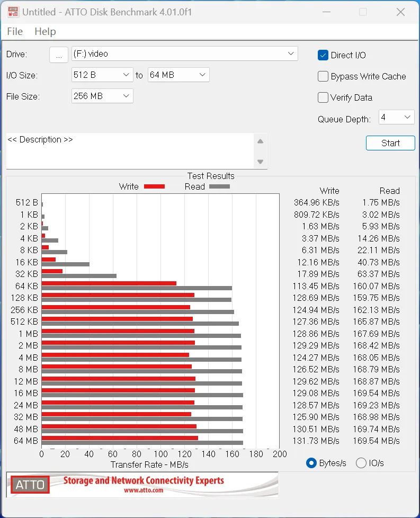420x518 pixels.
Task: Click the 131.73 MB/s write result
Action: (x=316, y=441)
